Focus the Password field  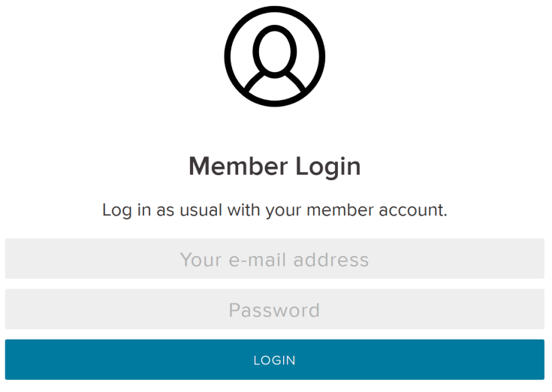(x=275, y=309)
